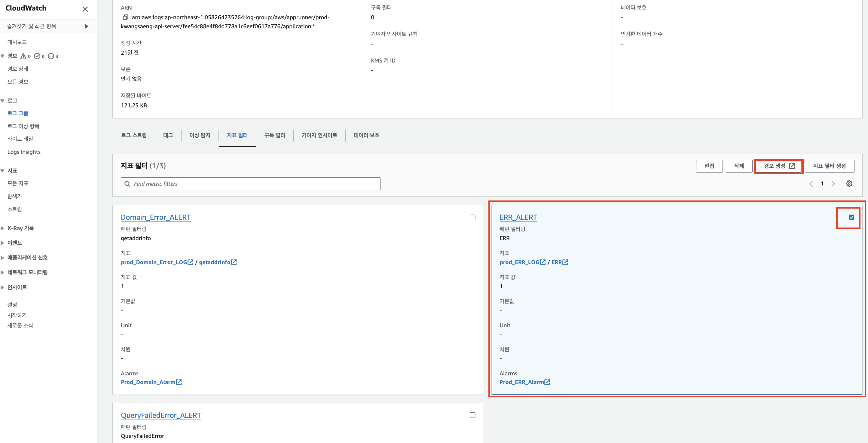
Task: Expand the X-Ray 기록 section
Action: coord(2,228)
